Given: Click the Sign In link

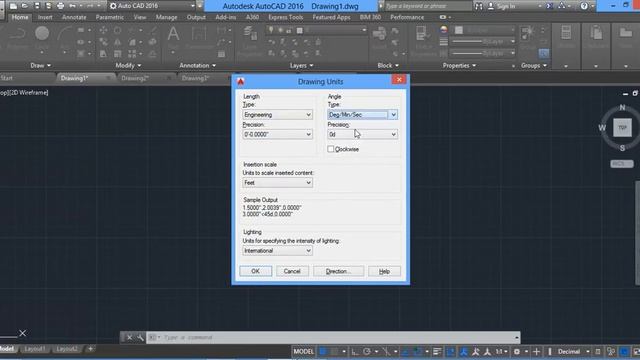Looking at the screenshot, I should [x=506, y=6].
